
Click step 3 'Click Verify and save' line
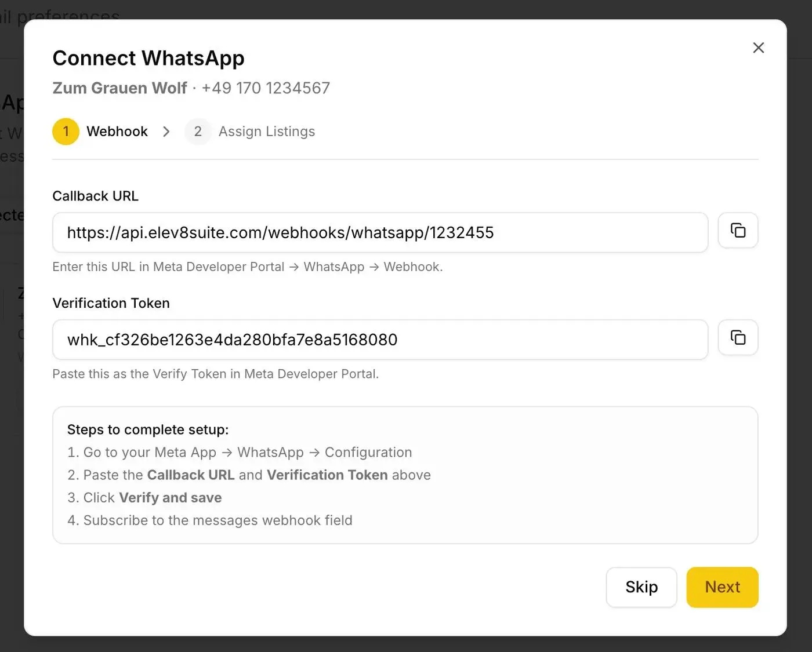pyautogui.click(x=144, y=497)
